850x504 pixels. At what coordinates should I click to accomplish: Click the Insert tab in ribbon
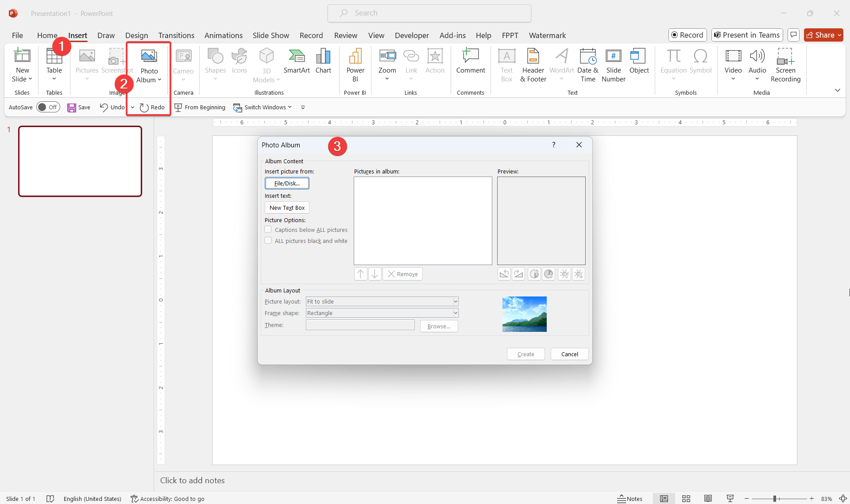coord(77,35)
